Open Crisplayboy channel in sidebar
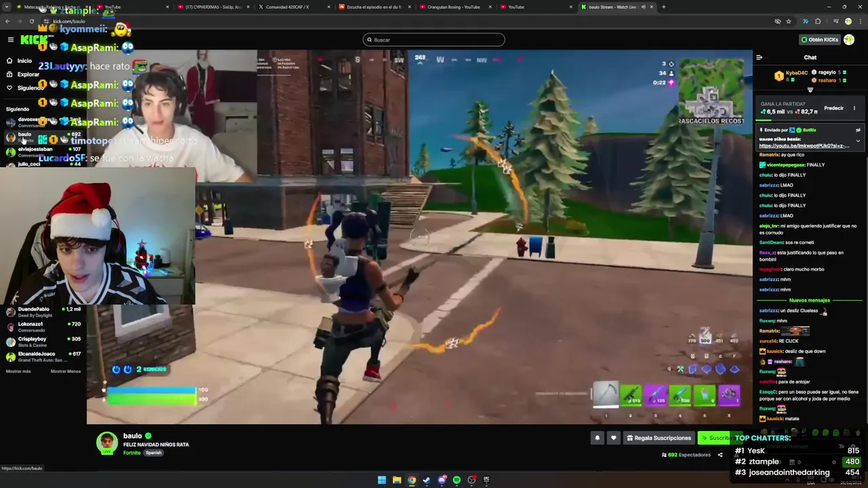 (x=42, y=342)
